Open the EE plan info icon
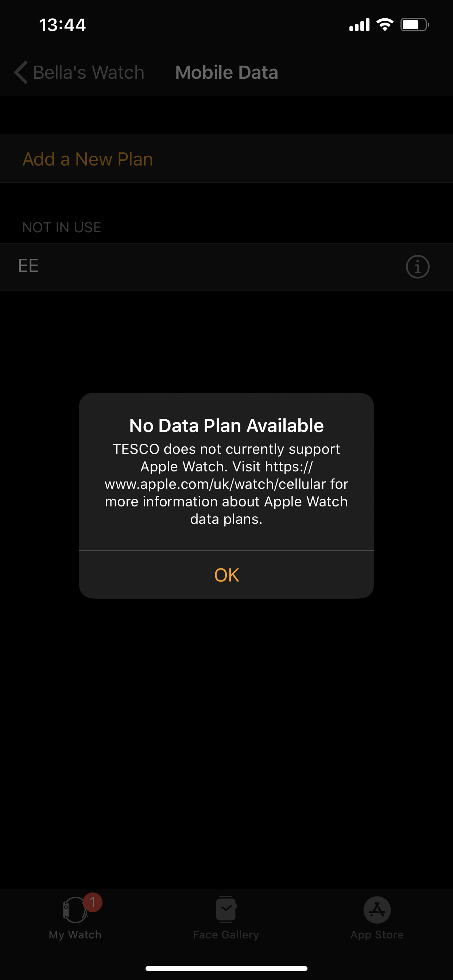Image resolution: width=453 pixels, height=980 pixels. tap(418, 267)
